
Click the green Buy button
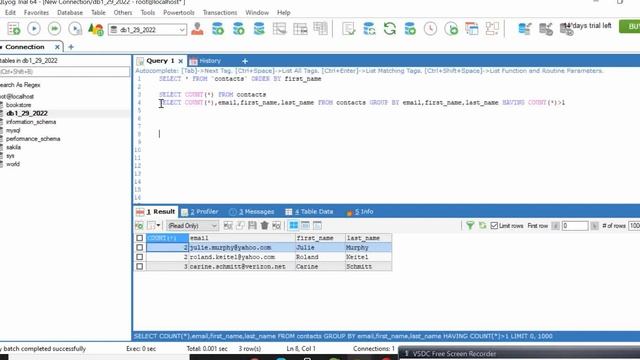[629, 27]
